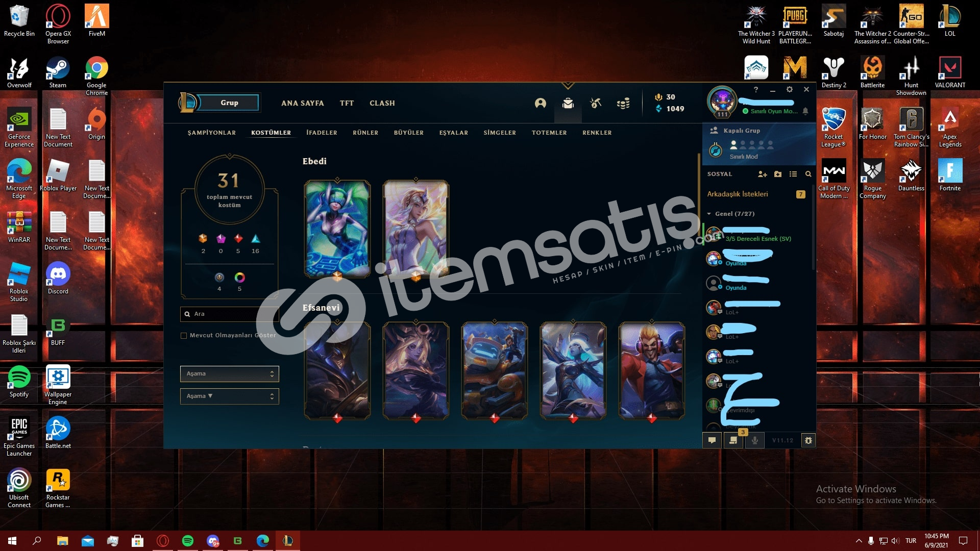The height and width of the screenshot is (551, 980).
Task: Switch to SİMGELER tab
Action: [500, 133]
